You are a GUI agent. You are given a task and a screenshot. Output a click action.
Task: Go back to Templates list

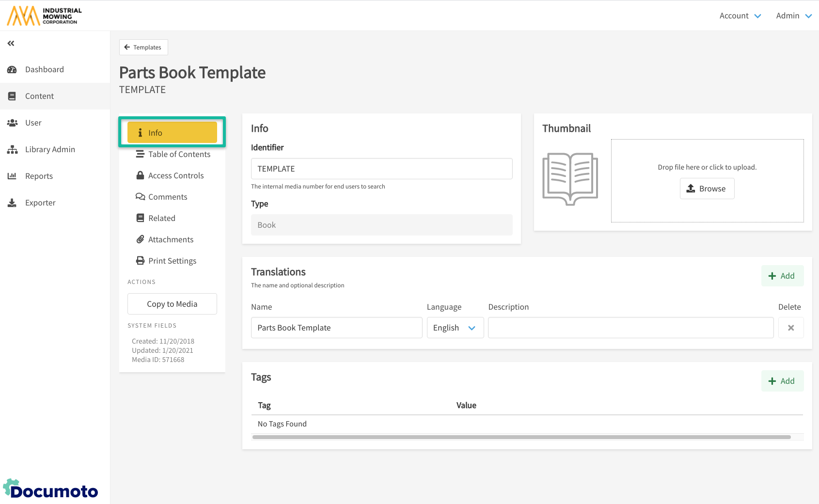click(x=143, y=47)
